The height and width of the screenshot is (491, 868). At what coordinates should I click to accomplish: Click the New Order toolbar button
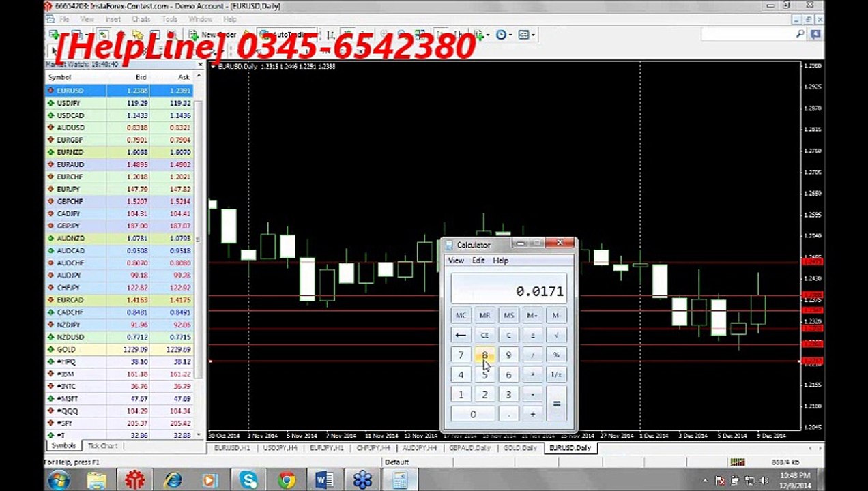(x=214, y=34)
